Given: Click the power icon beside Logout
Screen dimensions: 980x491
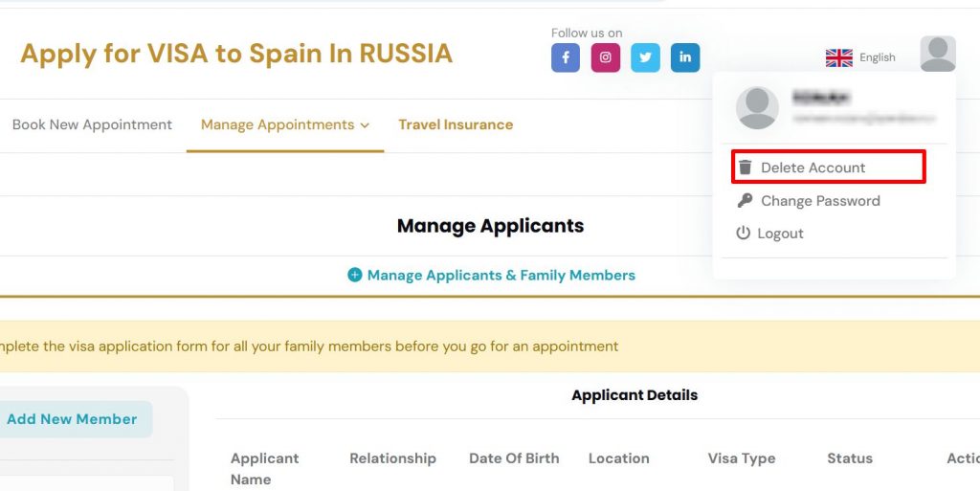Looking at the screenshot, I should [x=743, y=233].
